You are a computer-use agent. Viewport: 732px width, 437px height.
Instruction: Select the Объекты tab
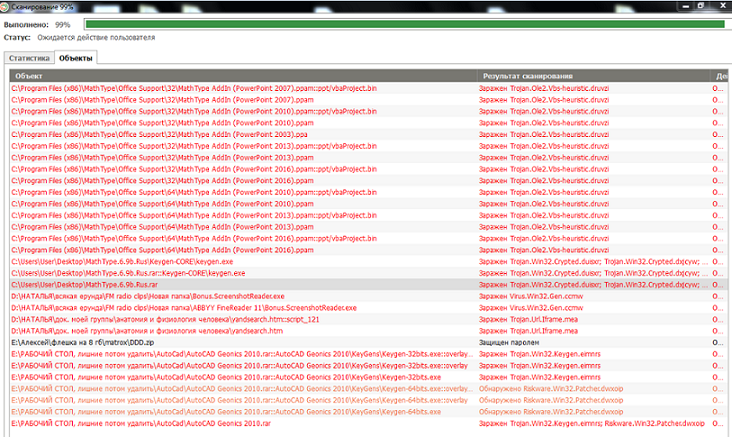[x=75, y=58]
